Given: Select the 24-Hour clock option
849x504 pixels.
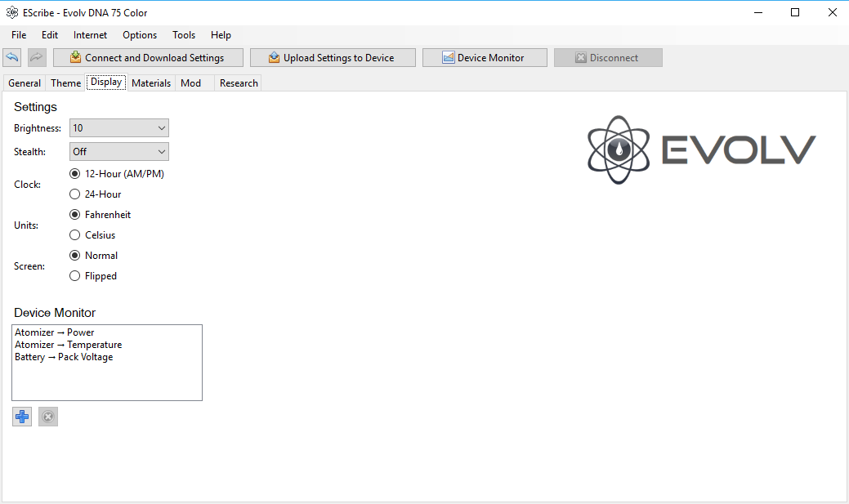Looking at the screenshot, I should pyautogui.click(x=75, y=194).
